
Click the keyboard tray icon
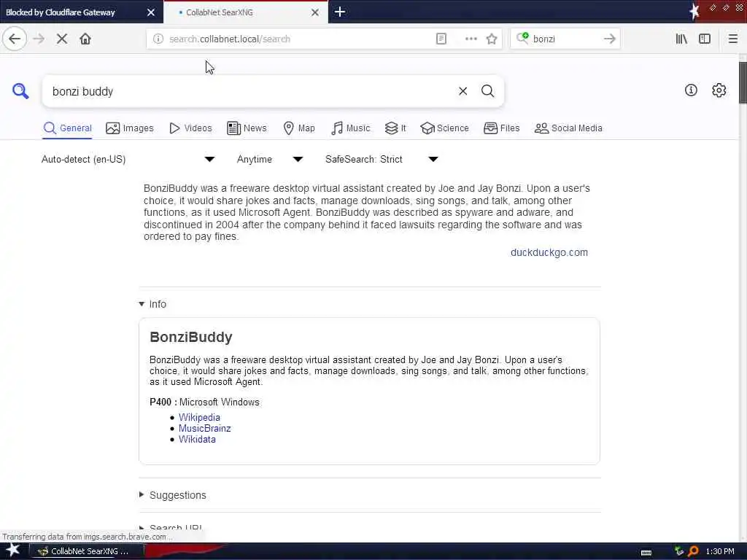pos(646,553)
